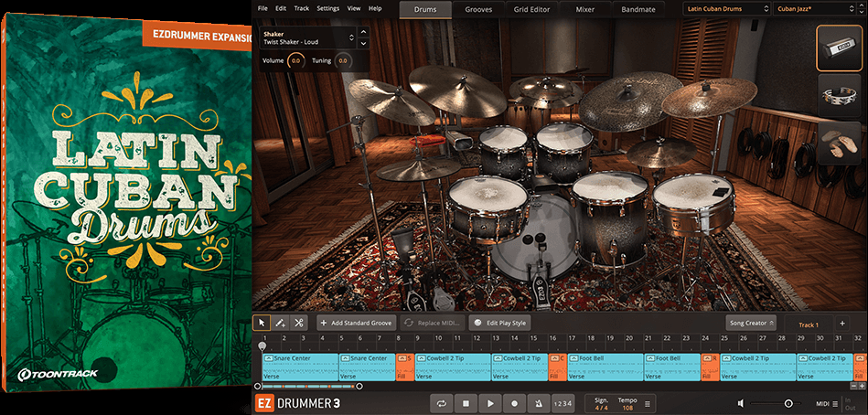The image size is (868, 415).
Task: Click the master volume slider handle
Action: (788, 404)
